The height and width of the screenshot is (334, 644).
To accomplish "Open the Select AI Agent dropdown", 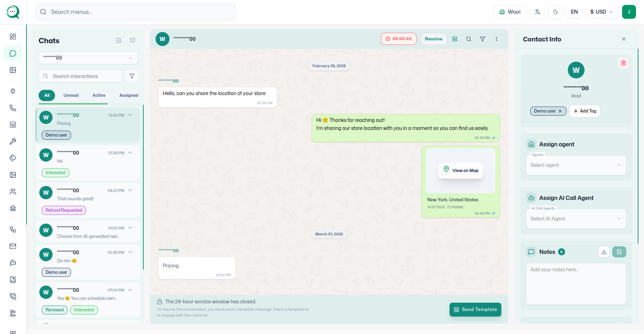I will pyautogui.click(x=576, y=219).
